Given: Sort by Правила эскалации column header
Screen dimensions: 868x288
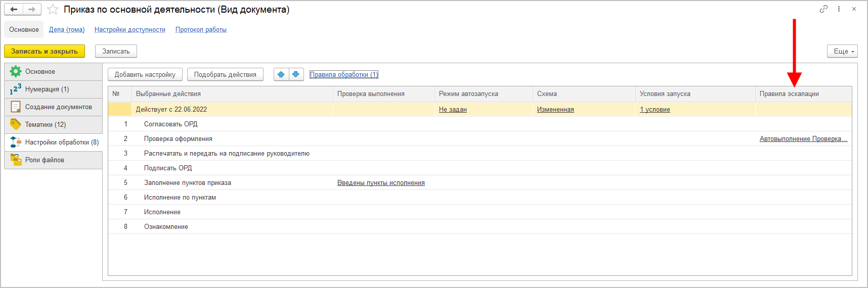Looking at the screenshot, I should pos(789,94).
